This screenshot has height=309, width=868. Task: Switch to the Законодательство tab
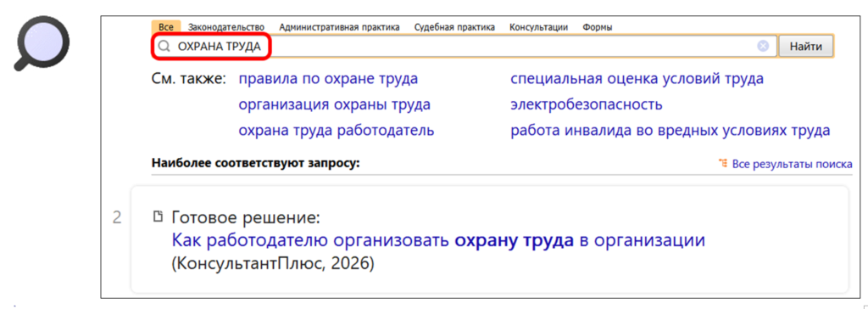point(225,26)
